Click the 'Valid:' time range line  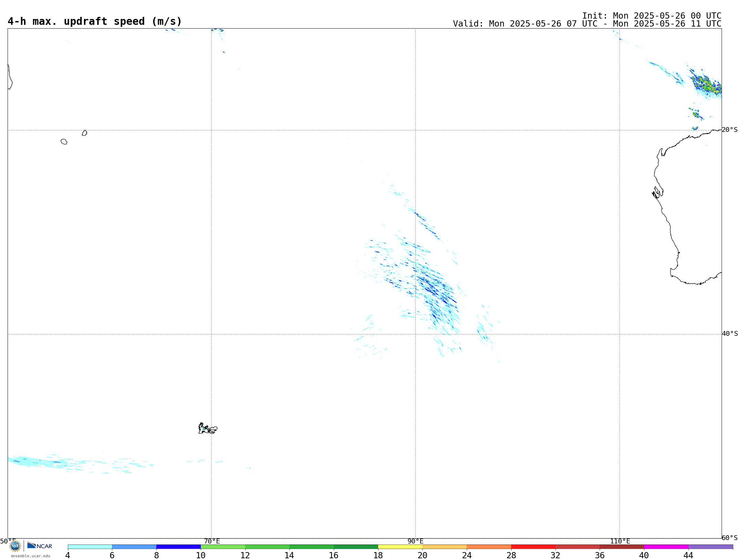click(x=587, y=24)
